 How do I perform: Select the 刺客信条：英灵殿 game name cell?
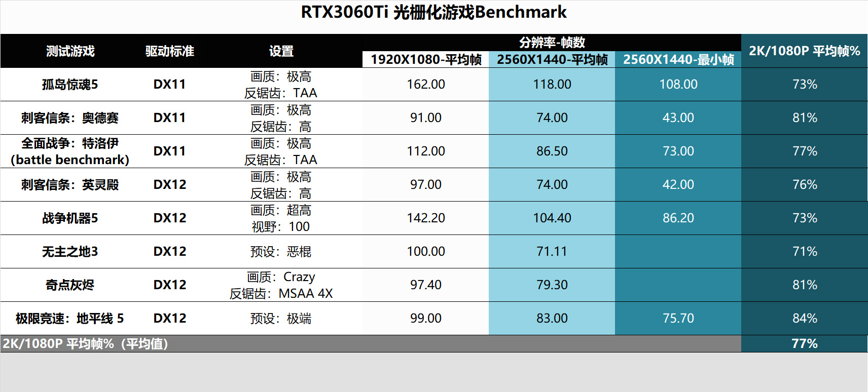(70, 185)
